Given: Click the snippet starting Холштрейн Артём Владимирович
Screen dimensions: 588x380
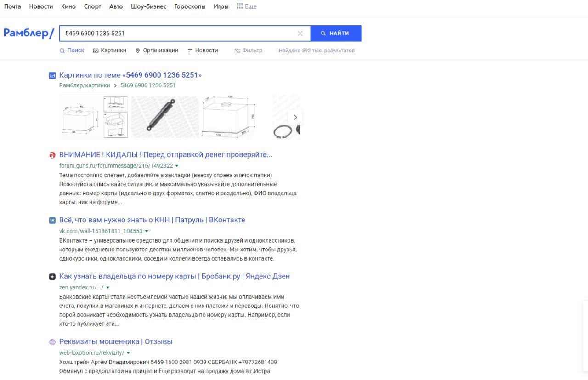Looking at the screenshot, I should tap(168, 367).
